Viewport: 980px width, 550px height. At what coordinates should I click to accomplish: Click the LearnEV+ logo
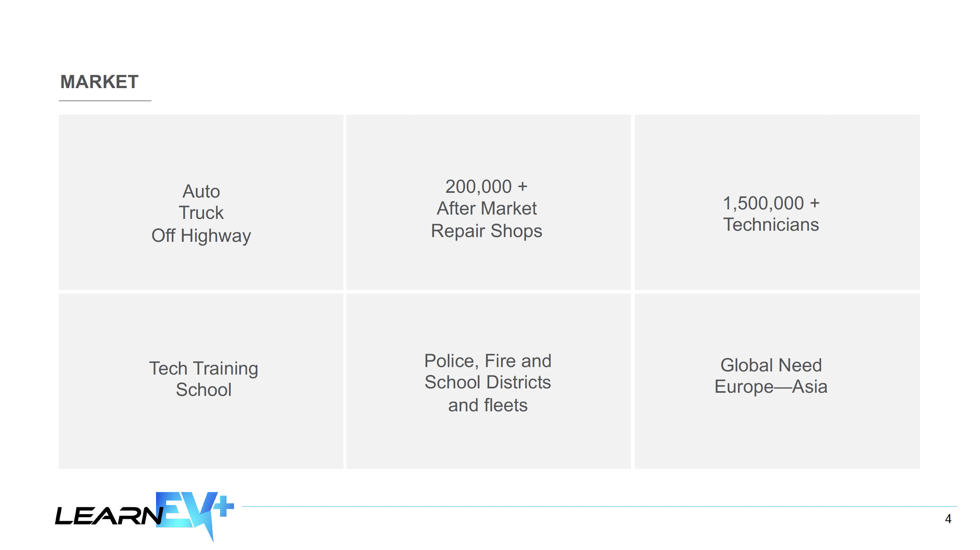(145, 516)
